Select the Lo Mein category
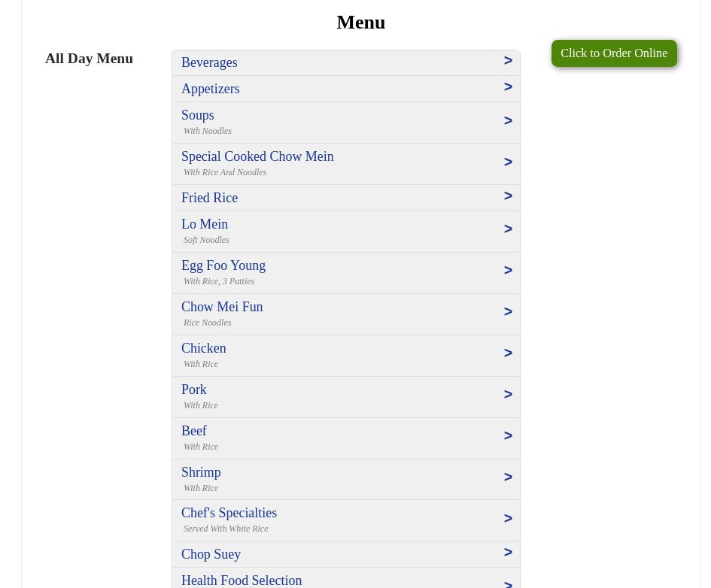Viewport: 711px width, 588px height. click(205, 225)
